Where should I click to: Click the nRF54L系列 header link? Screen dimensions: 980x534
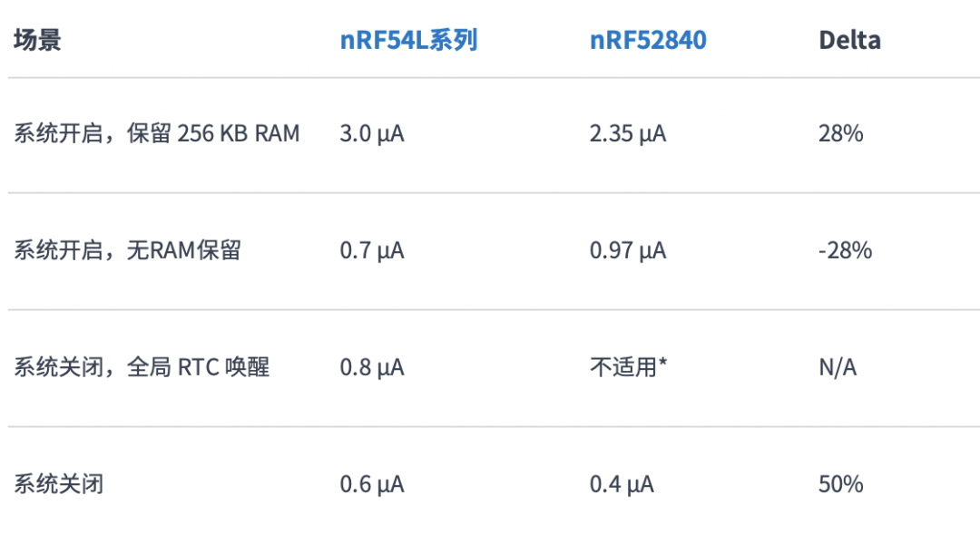408,41
